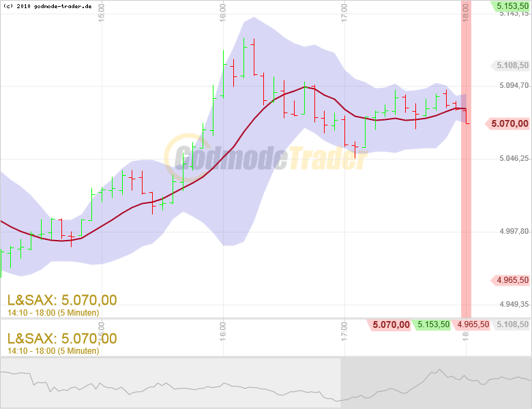Select the red vertical 18:00 marker bar

(466, 159)
